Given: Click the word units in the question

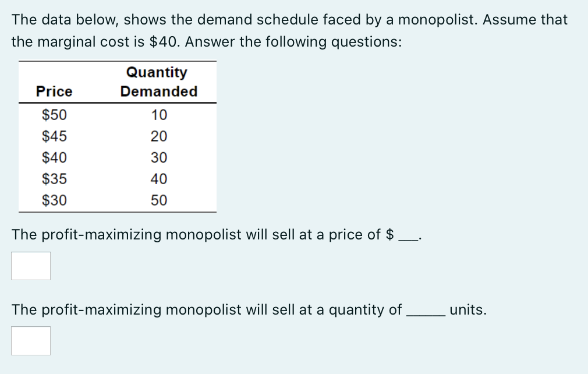Looking at the screenshot, I should pos(468,310).
